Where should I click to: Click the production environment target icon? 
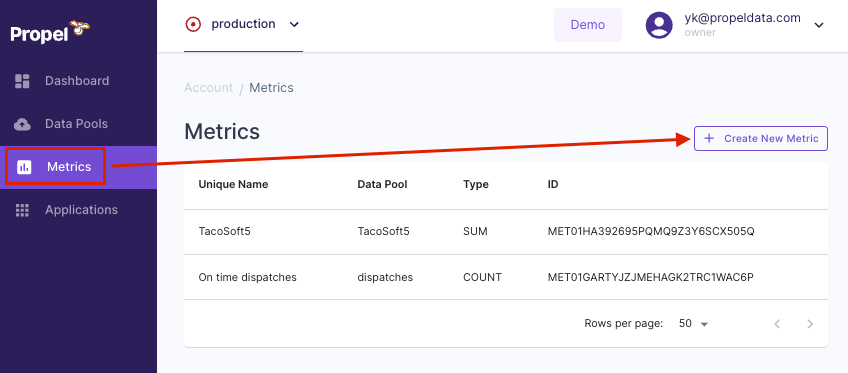coord(193,24)
